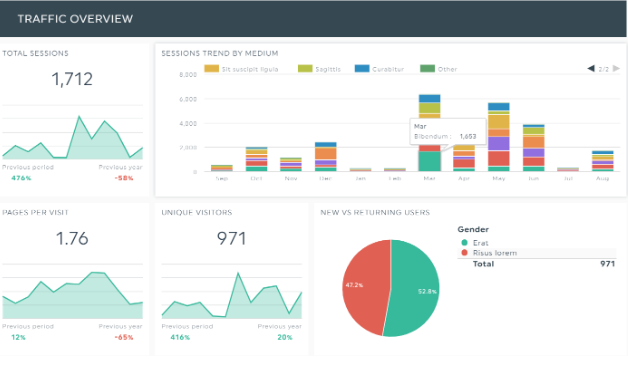Screen dimensions: 628x366
Task: Go to previous legend page arrow
Action: pyautogui.click(x=591, y=68)
